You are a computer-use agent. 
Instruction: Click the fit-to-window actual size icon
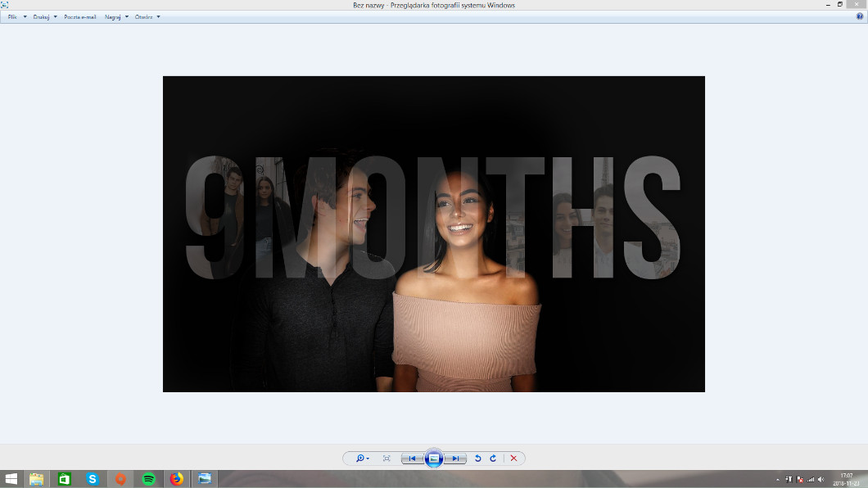coord(387,459)
